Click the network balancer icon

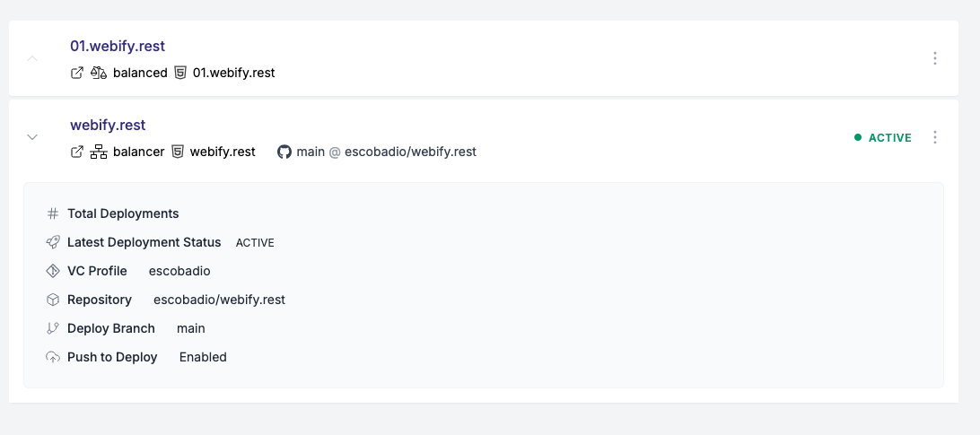tap(99, 152)
